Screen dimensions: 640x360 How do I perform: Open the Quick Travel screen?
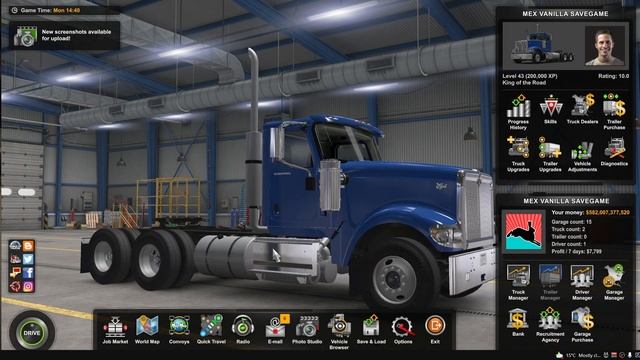211,329
